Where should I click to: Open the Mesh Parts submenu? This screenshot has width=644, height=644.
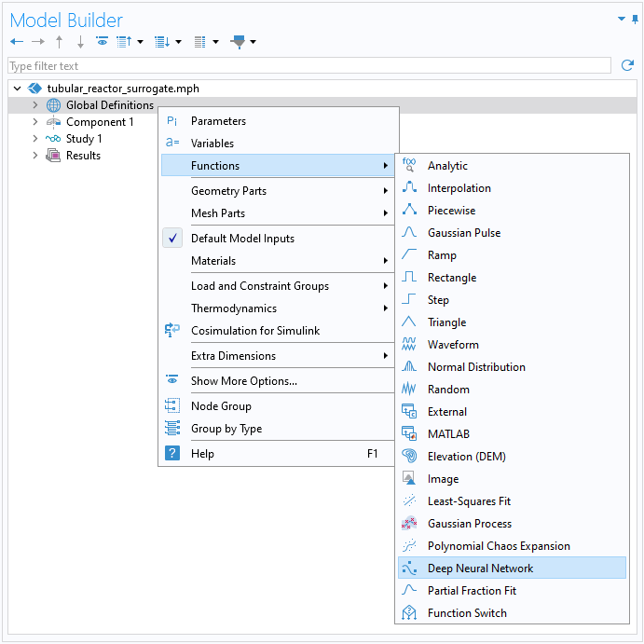pyautogui.click(x=278, y=213)
